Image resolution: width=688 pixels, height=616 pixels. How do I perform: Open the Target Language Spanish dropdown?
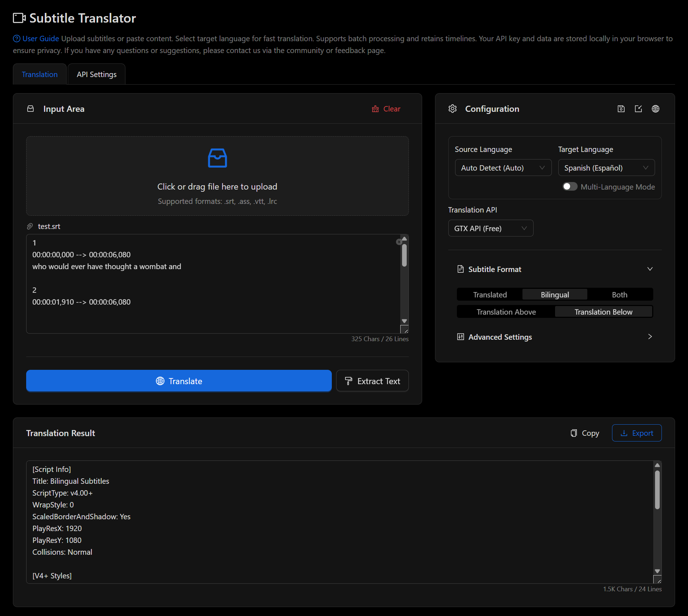coord(606,168)
